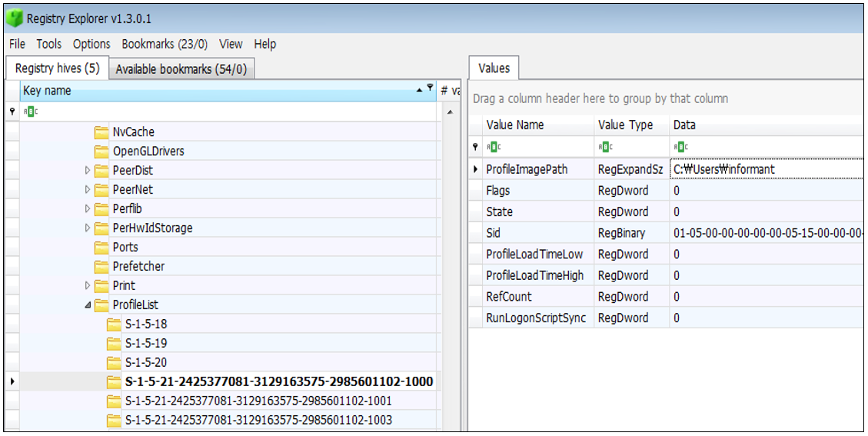Select the Ports key
868x436 pixels.
tap(125, 247)
